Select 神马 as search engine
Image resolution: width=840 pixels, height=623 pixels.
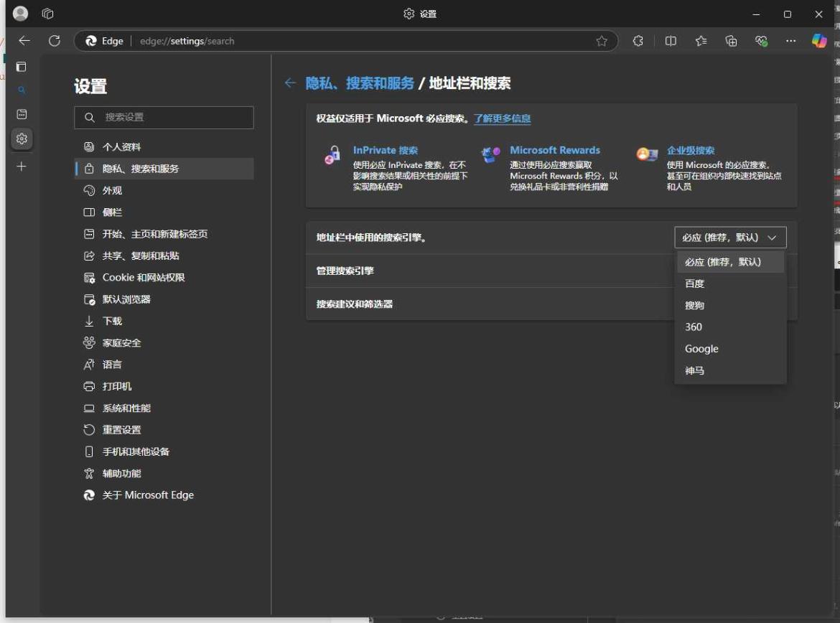[730, 370]
